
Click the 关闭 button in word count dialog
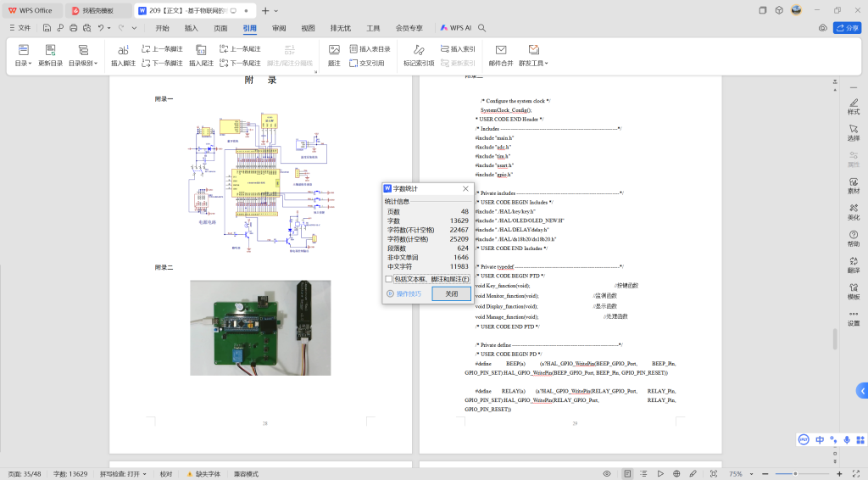tap(451, 293)
